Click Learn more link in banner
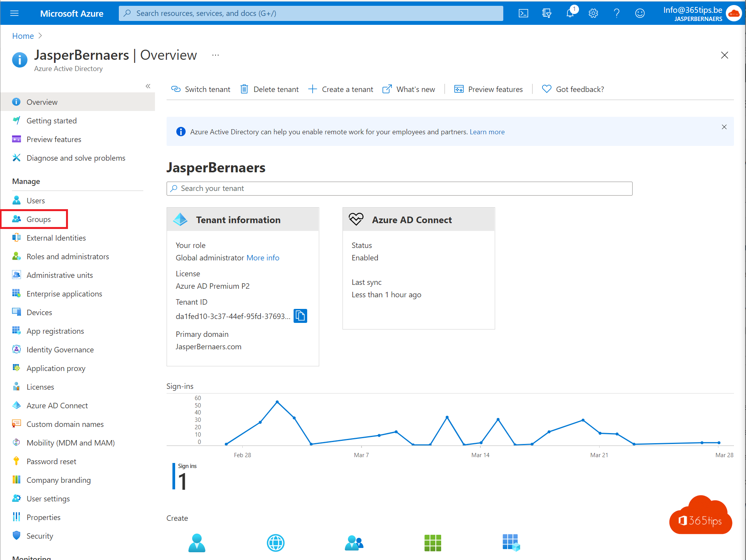 tap(487, 131)
